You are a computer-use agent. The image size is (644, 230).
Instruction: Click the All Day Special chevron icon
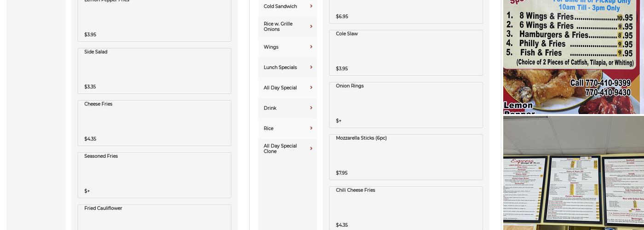pos(311,87)
